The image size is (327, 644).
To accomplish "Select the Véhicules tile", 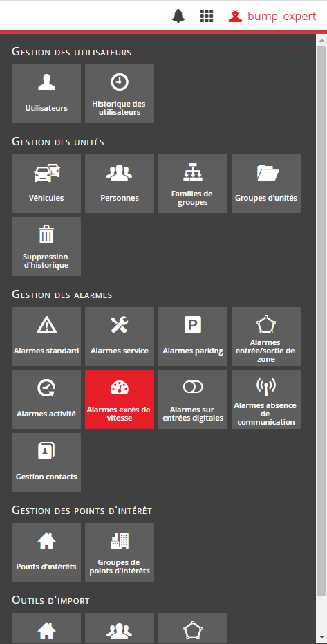I will (x=46, y=183).
